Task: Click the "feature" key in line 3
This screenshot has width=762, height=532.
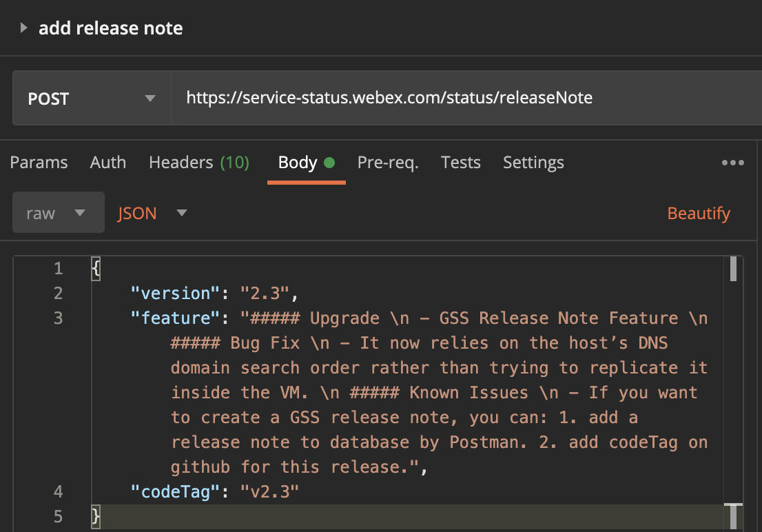Action: point(176,318)
